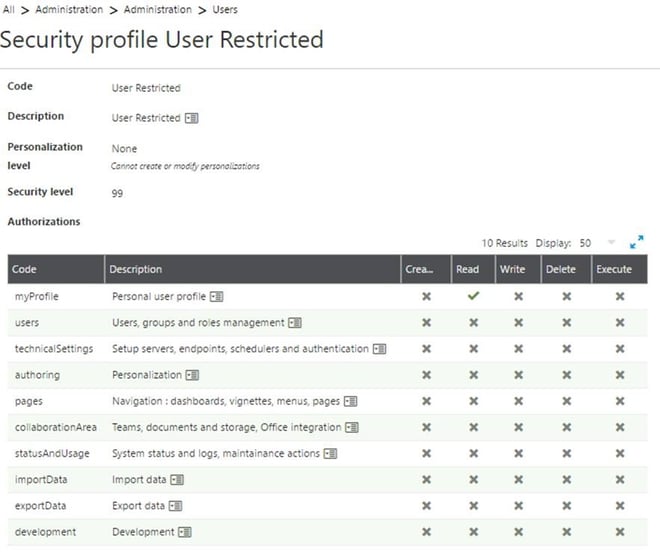Screen dimensions: 660x556
Task: Open the translation icon for Personal user profile
Action: pyautogui.click(x=217, y=297)
